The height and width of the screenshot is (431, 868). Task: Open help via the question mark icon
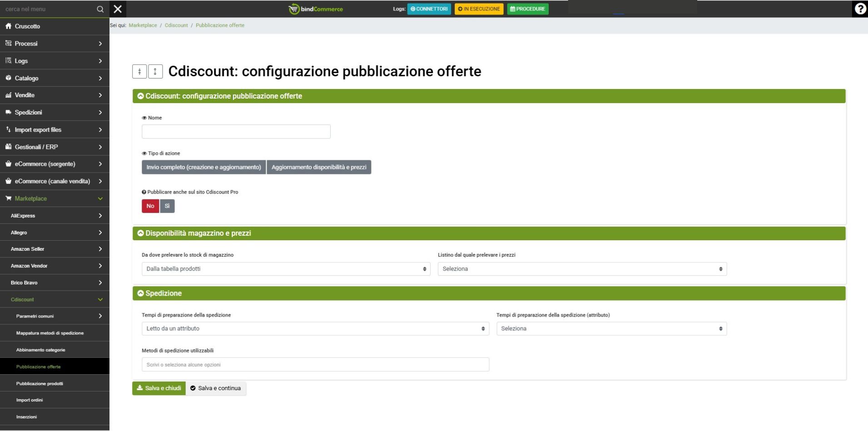point(860,9)
